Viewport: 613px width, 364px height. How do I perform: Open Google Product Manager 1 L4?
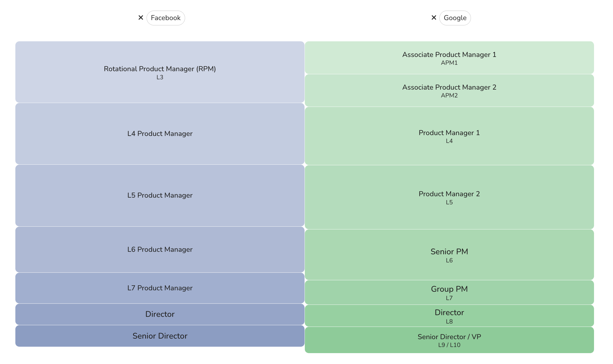(449, 136)
